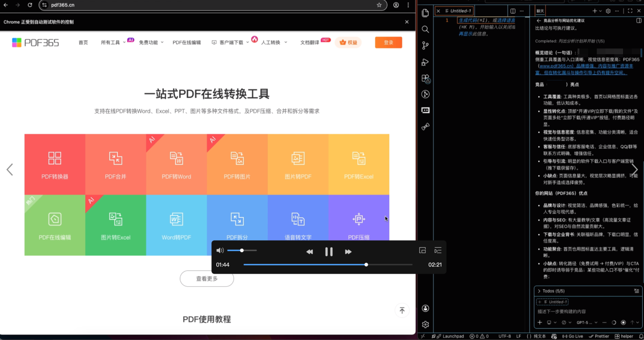Open the 图片转PDF tool tile
This screenshot has width=644, height=340.
(298, 164)
